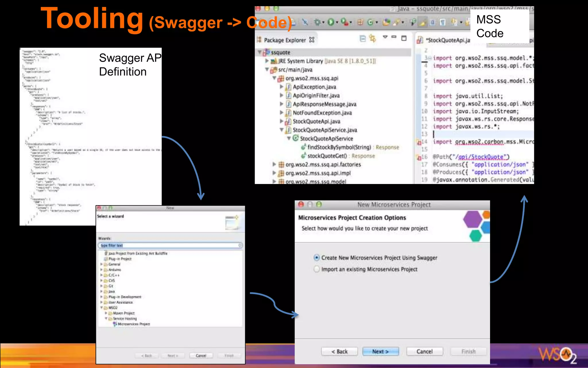This screenshot has width=588, height=368.
Task: Collapse the WSO2 folder in wizard list
Action: [101, 308]
